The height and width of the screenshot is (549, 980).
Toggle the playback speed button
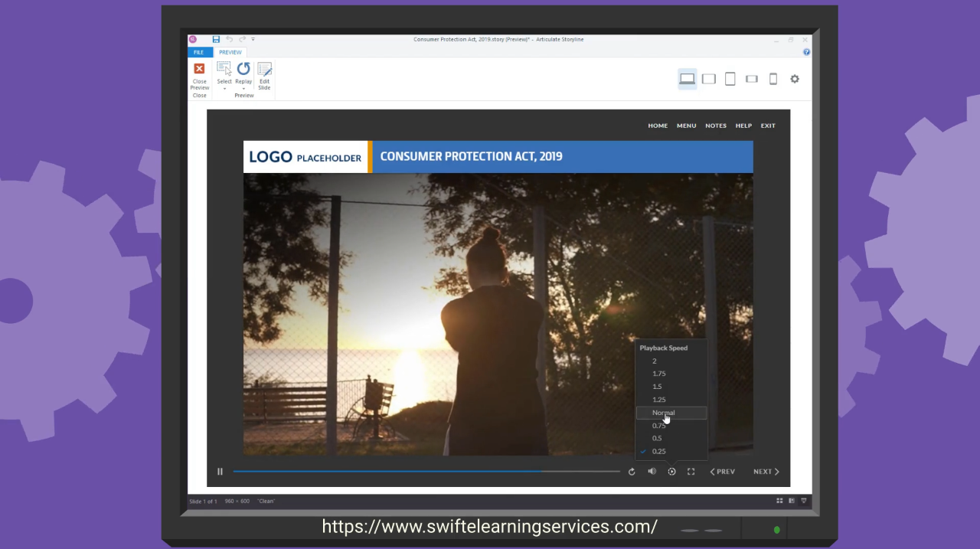[x=671, y=472]
